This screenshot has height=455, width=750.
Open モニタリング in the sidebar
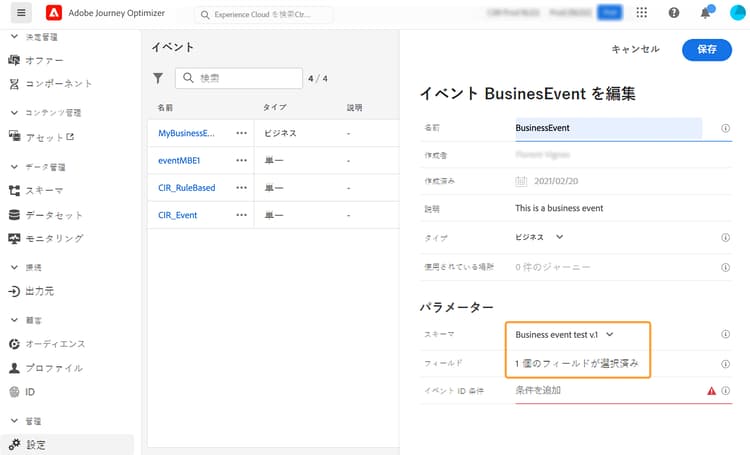[x=54, y=238]
